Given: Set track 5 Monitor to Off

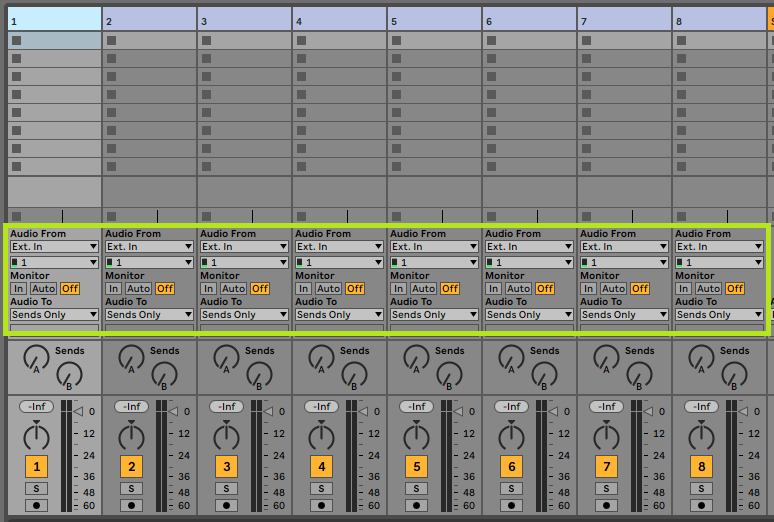Looking at the screenshot, I should pyautogui.click(x=450, y=288).
